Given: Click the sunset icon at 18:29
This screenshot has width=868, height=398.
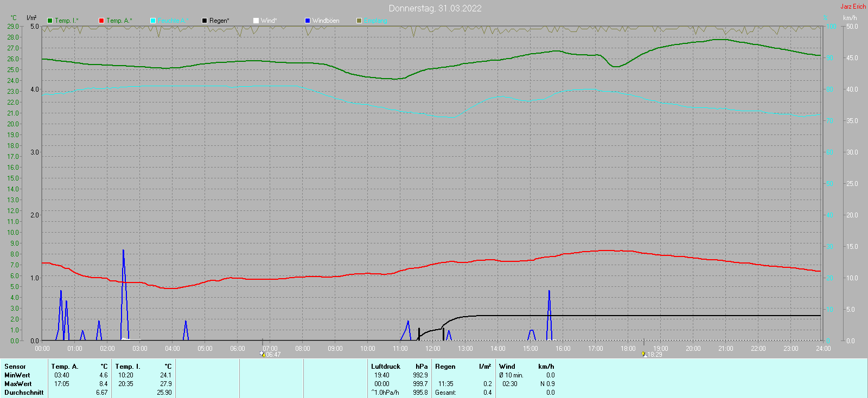Looking at the screenshot, I should tap(644, 354).
